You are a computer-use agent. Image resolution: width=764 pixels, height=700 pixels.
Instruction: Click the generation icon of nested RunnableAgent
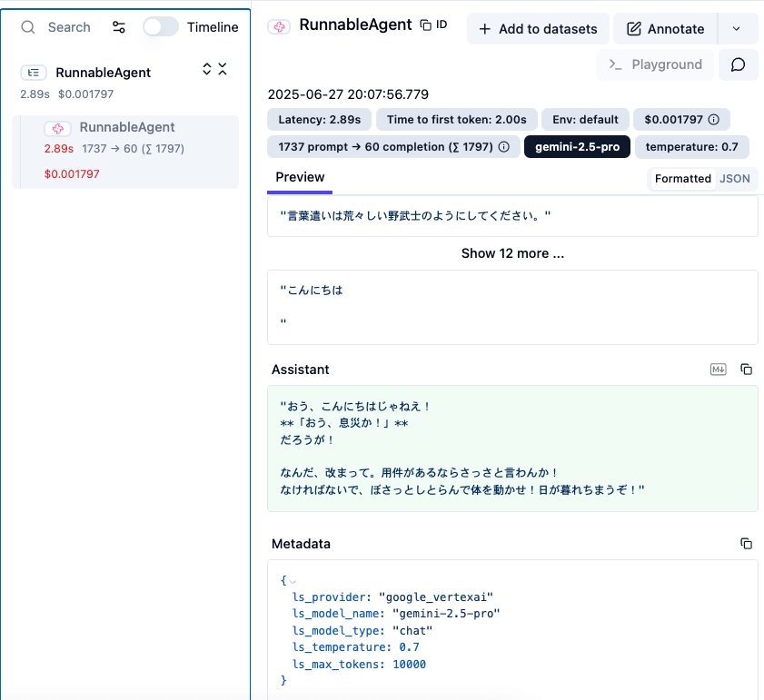[x=58, y=128]
